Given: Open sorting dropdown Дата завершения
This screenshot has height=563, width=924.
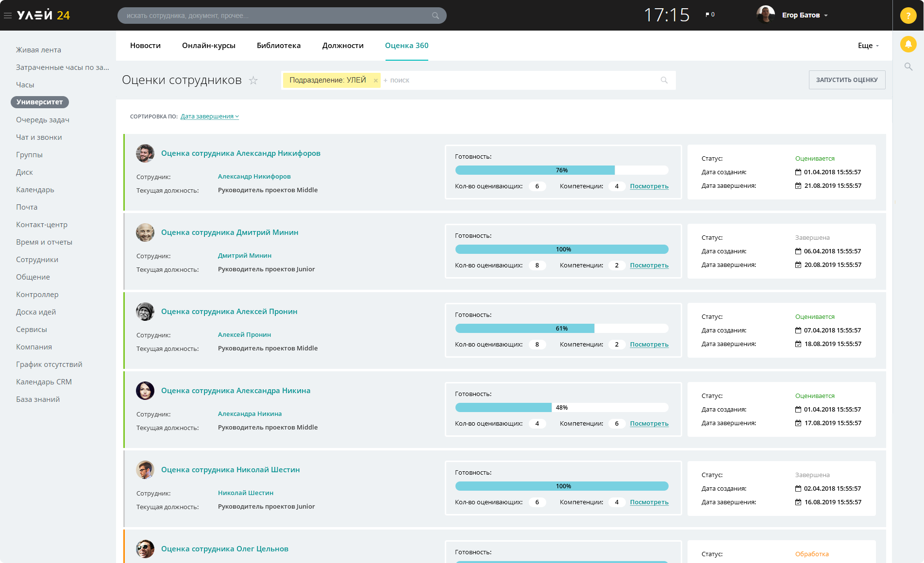Looking at the screenshot, I should [x=209, y=116].
